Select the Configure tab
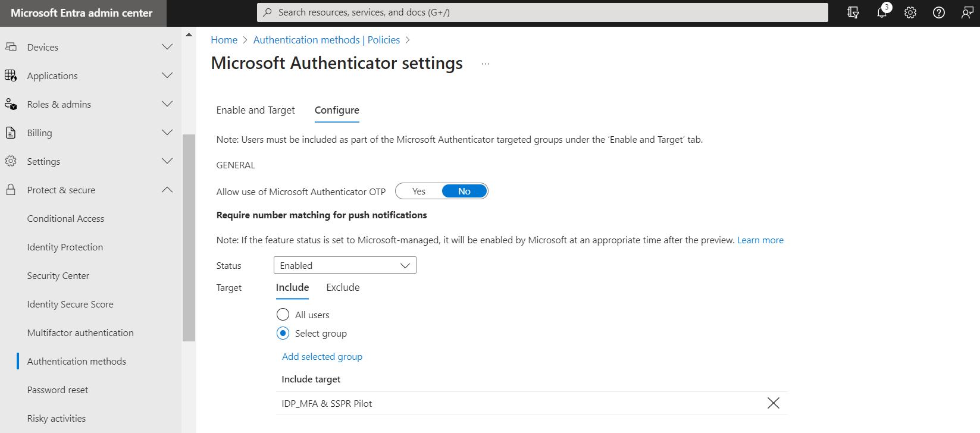The width and height of the screenshot is (980, 433). pyautogui.click(x=337, y=110)
